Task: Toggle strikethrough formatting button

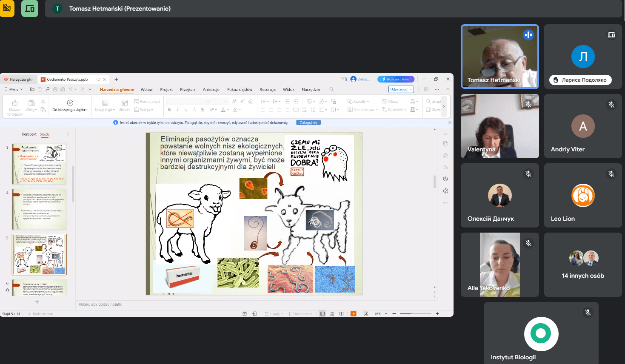Action: [x=194, y=110]
